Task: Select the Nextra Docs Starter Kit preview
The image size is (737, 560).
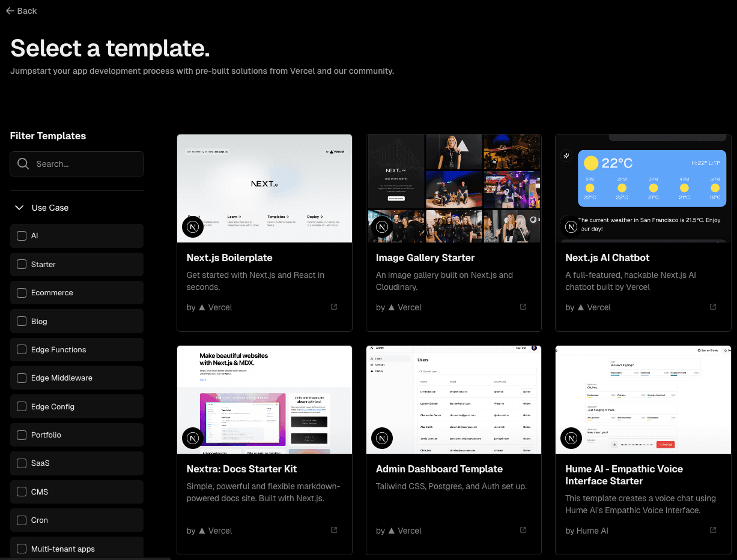Action: tap(264, 400)
